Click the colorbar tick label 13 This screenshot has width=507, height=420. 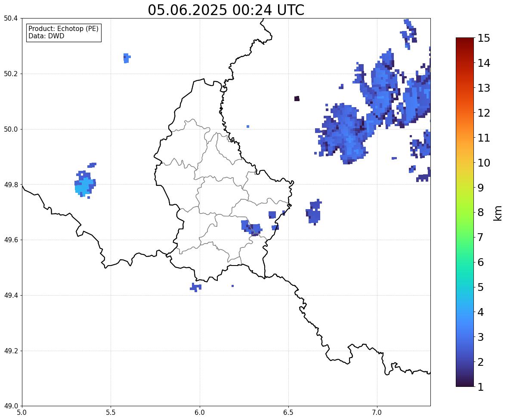484,88
